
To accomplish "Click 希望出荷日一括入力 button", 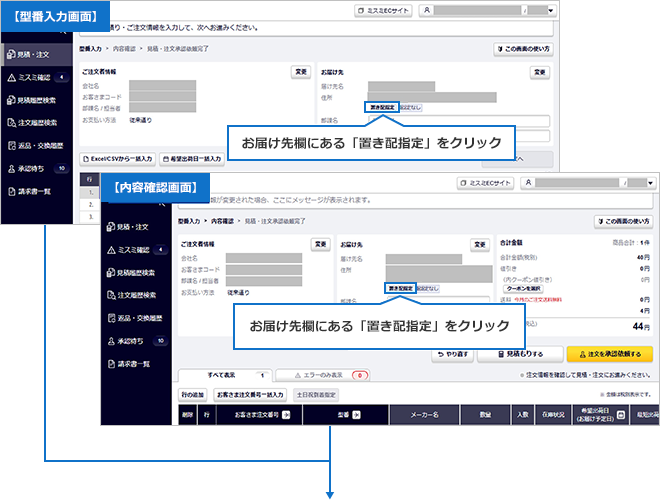I will pyautogui.click(x=192, y=159).
